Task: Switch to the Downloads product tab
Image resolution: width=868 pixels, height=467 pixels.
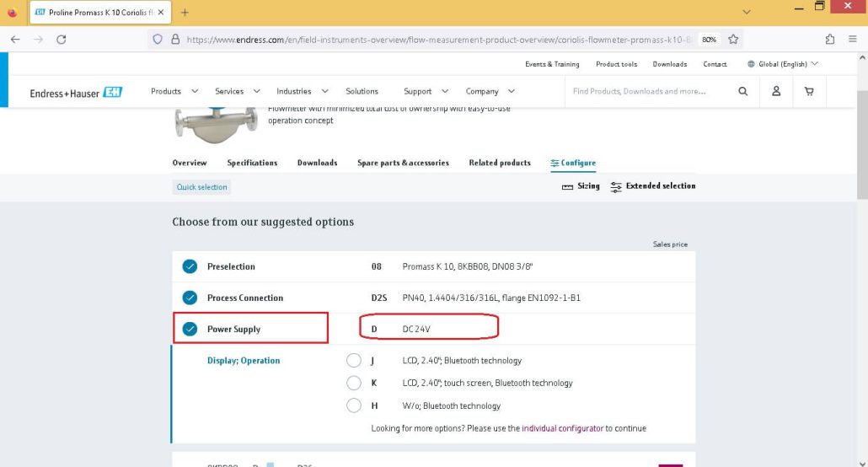Action: click(x=317, y=163)
